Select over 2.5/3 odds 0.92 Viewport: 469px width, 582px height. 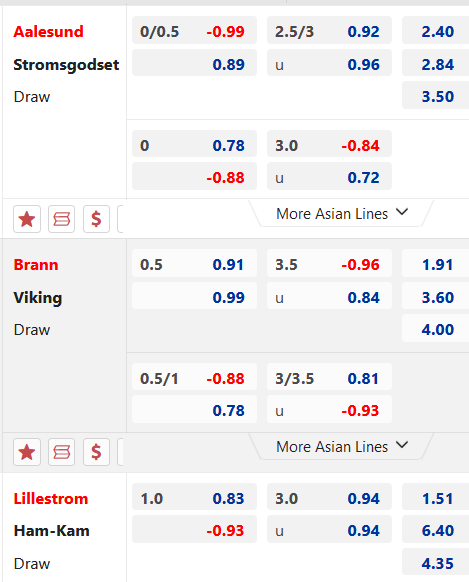tap(329, 30)
